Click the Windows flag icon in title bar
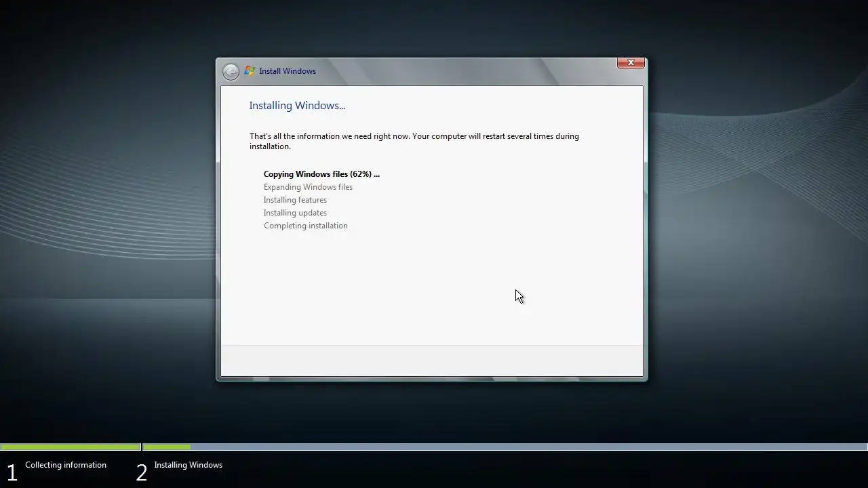Image resolution: width=868 pixels, height=488 pixels. point(250,71)
